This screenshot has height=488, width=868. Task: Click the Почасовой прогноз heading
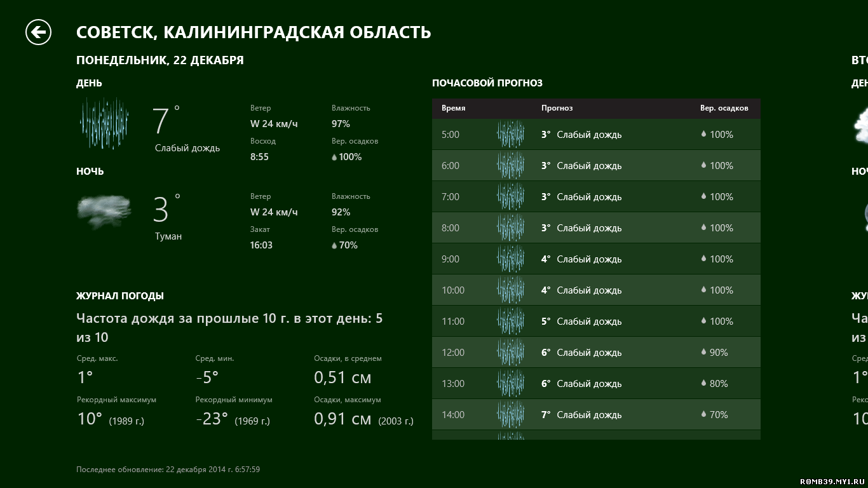(x=487, y=83)
